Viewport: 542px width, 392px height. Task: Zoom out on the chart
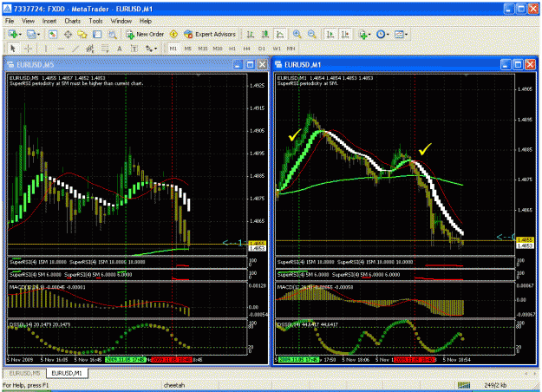(311, 34)
